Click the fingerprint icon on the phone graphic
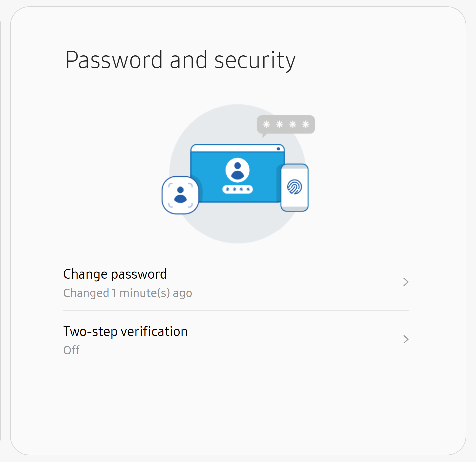476x462 pixels. pyautogui.click(x=295, y=187)
